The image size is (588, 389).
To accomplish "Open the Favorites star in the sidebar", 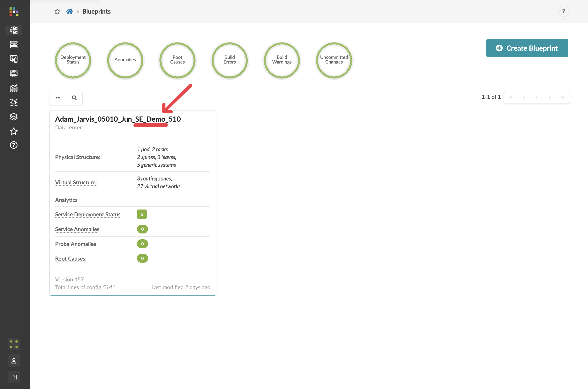I will [14, 131].
